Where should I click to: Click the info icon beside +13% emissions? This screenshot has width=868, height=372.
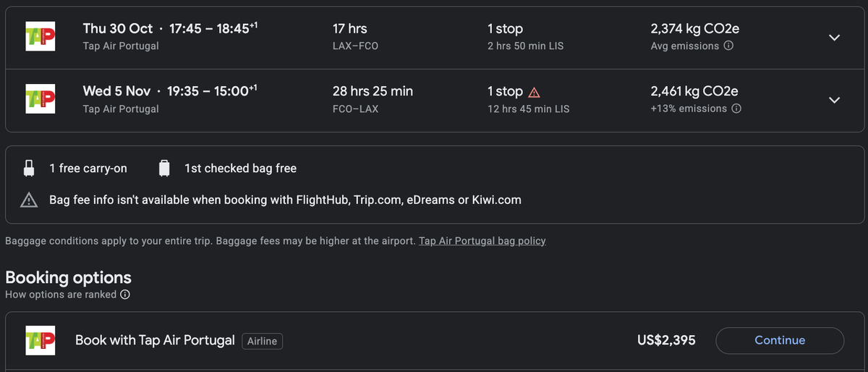tap(736, 109)
